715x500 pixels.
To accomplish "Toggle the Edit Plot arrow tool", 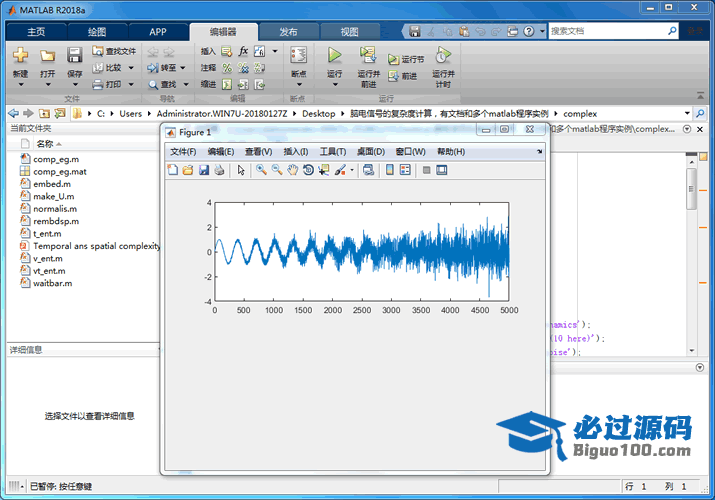I will (241, 170).
